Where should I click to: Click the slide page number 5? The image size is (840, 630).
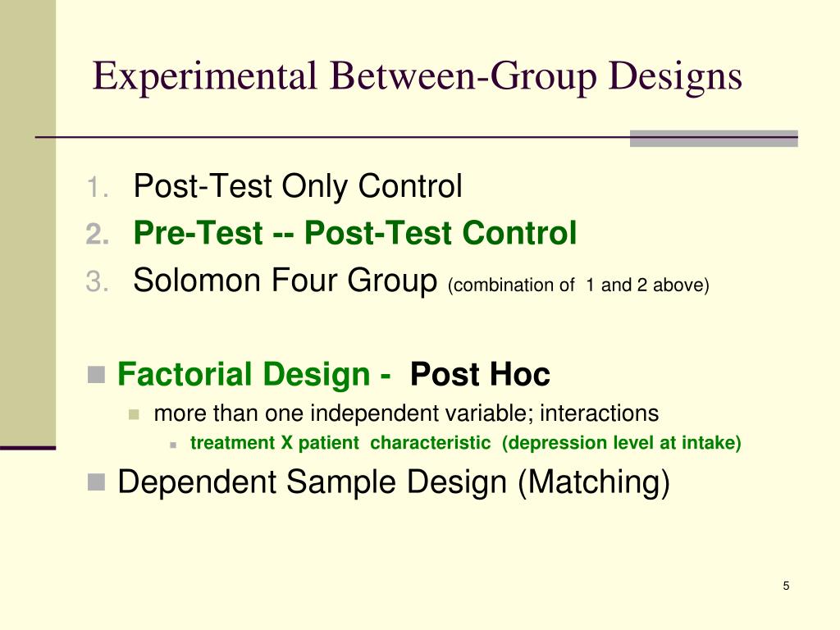coord(786,586)
